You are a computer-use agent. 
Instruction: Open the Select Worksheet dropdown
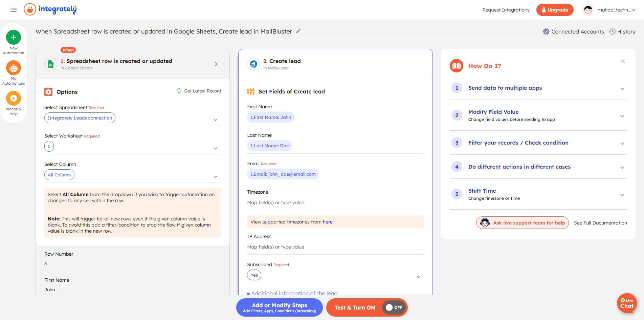pos(216,148)
